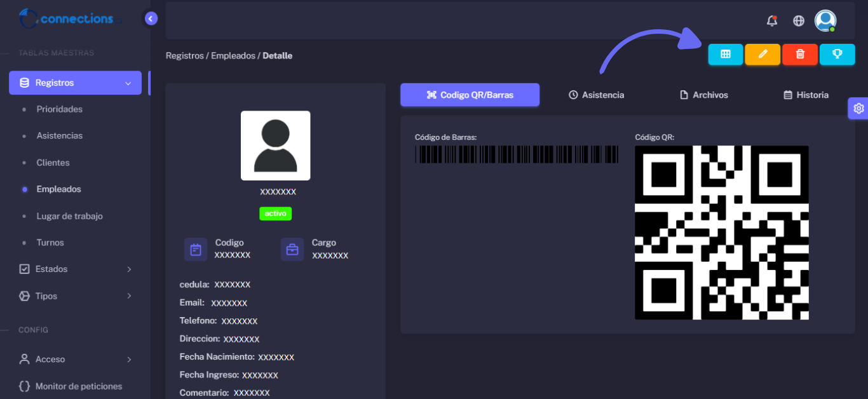Click the Connections logo
The image size is (868, 399).
click(x=70, y=18)
